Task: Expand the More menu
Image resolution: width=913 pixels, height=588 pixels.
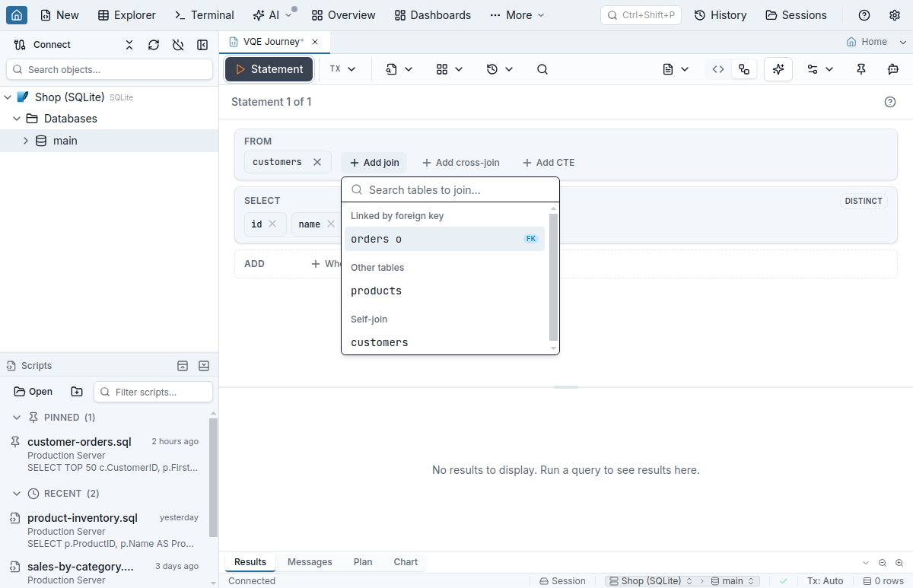Action: click(517, 15)
